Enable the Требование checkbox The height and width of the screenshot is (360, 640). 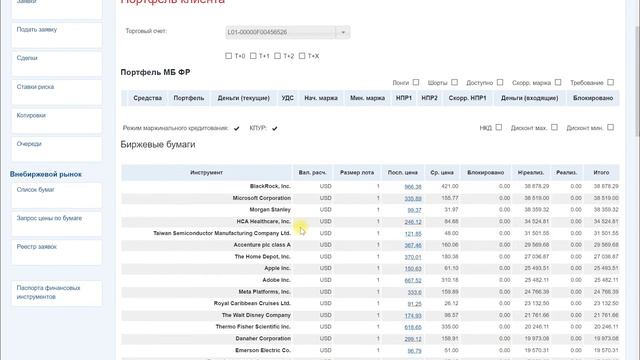pyautogui.click(x=611, y=82)
